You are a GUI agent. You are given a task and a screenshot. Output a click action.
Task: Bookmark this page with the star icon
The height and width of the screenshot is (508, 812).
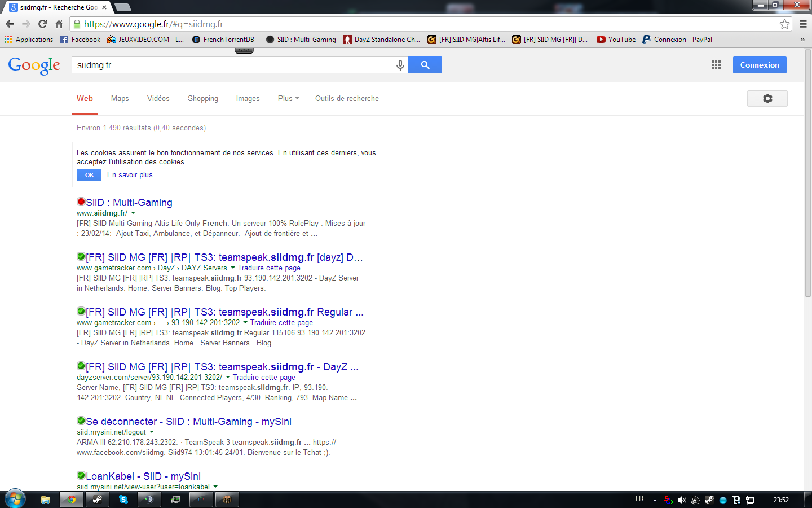coord(784,24)
